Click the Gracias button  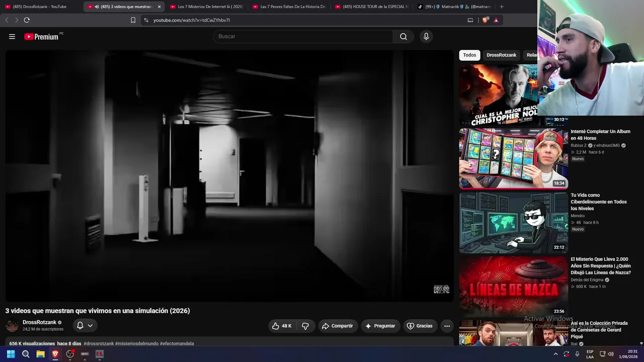pyautogui.click(x=420, y=326)
